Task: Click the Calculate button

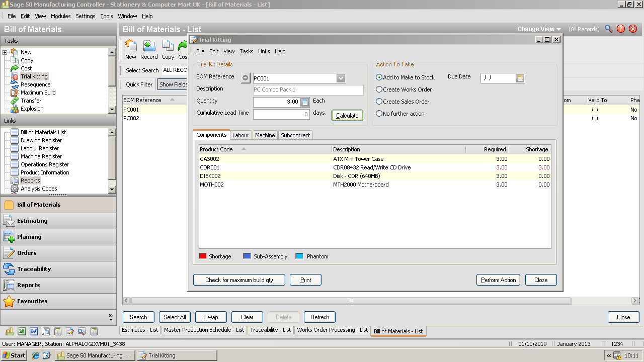Action: point(347,116)
